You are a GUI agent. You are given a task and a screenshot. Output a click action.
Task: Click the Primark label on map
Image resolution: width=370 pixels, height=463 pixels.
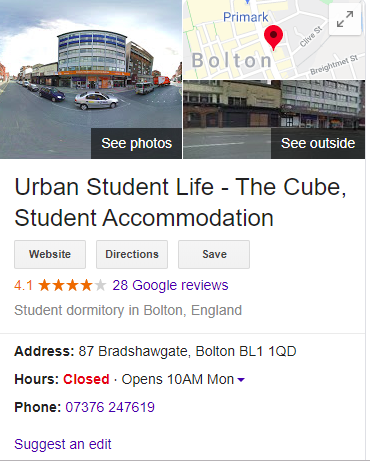coord(246,17)
